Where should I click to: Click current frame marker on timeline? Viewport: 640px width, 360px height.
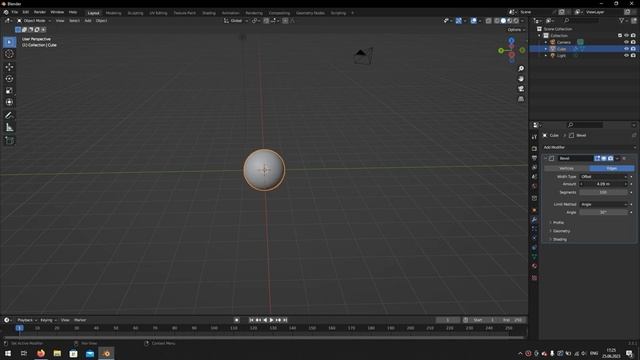click(x=19, y=328)
